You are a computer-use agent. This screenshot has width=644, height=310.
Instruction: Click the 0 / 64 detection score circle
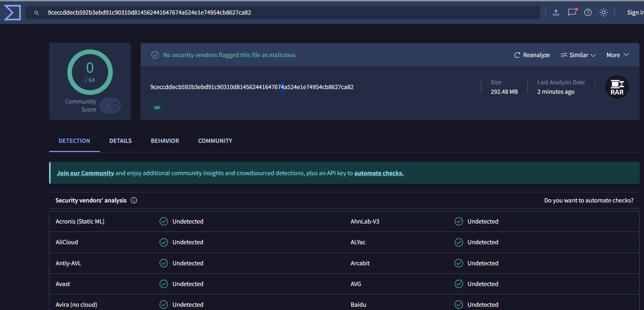pos(90,72)
